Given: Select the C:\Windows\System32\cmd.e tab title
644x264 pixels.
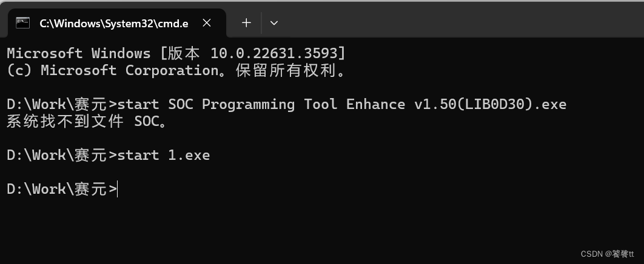Looking at the screenshot, I should pos(114,24).
